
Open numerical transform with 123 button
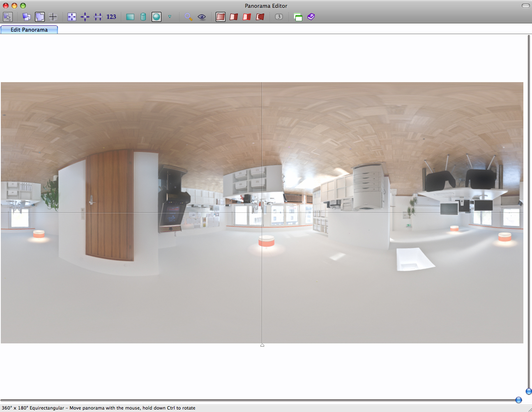[111, 17]
